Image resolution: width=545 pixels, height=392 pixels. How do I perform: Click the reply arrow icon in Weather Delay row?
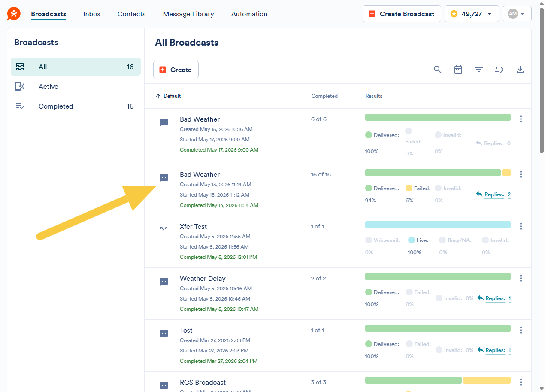pyautogui.click(x=480, y=298)
